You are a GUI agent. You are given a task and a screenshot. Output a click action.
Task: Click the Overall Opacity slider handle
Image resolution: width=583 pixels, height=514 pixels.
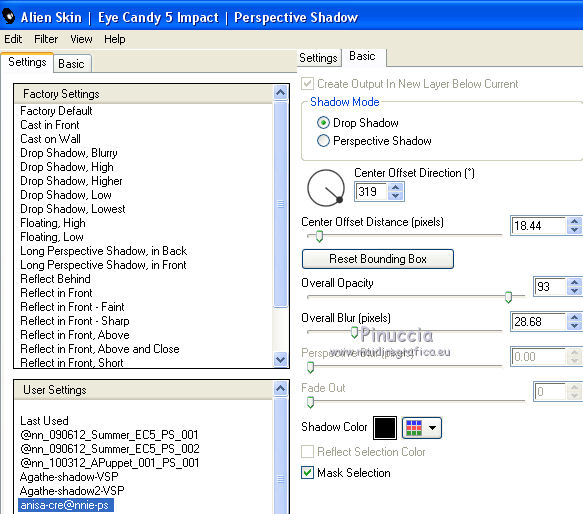pos(508,297)
